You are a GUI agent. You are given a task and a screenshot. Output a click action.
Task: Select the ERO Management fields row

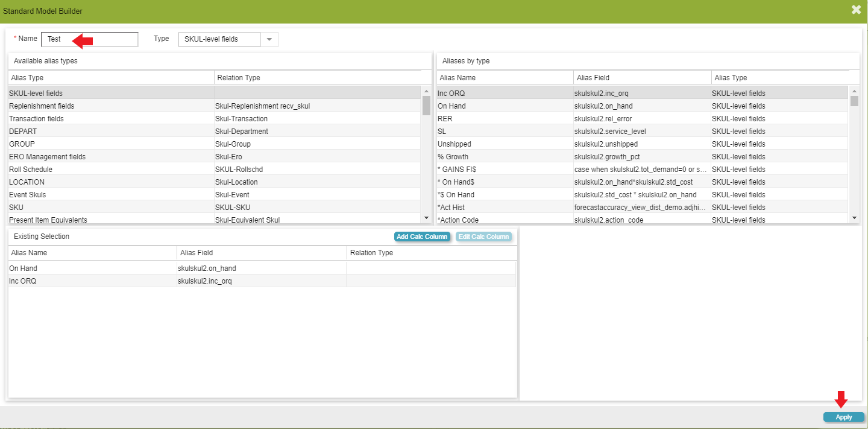point(48,157)
